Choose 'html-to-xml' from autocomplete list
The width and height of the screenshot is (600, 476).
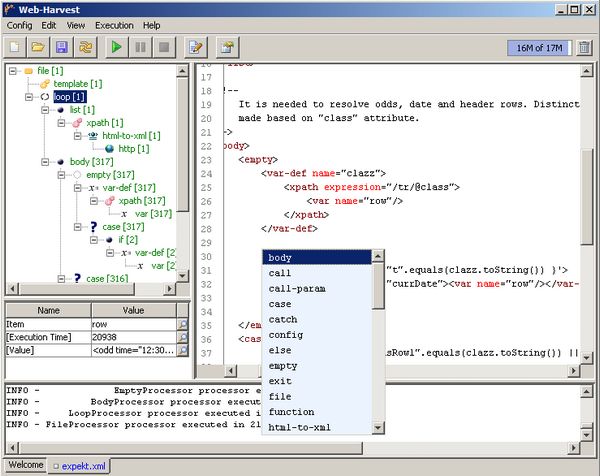pos(317,427)
